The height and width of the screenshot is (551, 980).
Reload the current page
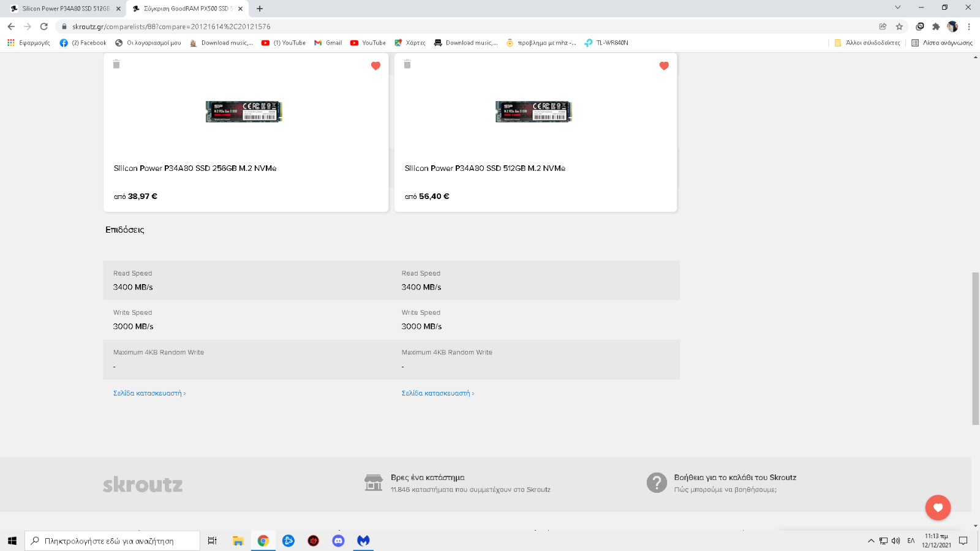[x=44, y=26]
